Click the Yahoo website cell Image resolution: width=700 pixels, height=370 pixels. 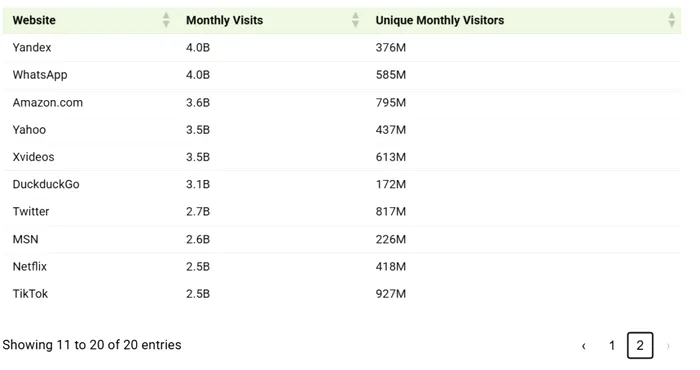click(29, 130)
